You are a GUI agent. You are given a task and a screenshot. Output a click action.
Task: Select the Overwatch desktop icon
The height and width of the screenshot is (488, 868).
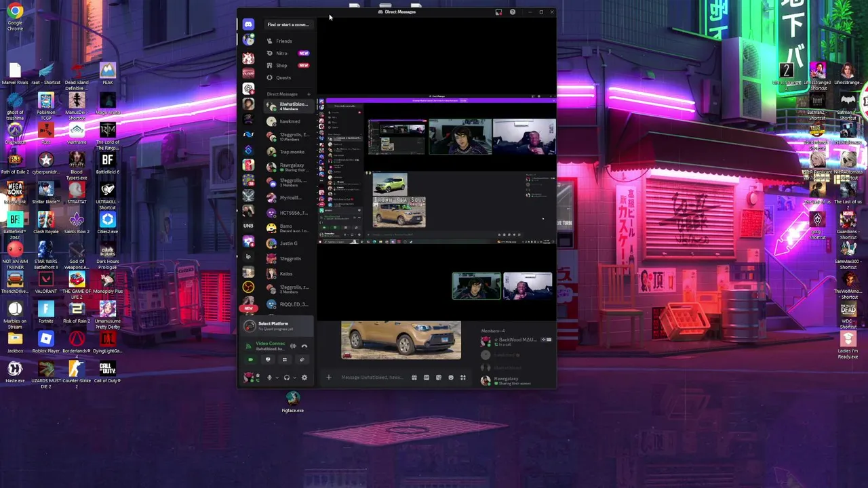15,132
